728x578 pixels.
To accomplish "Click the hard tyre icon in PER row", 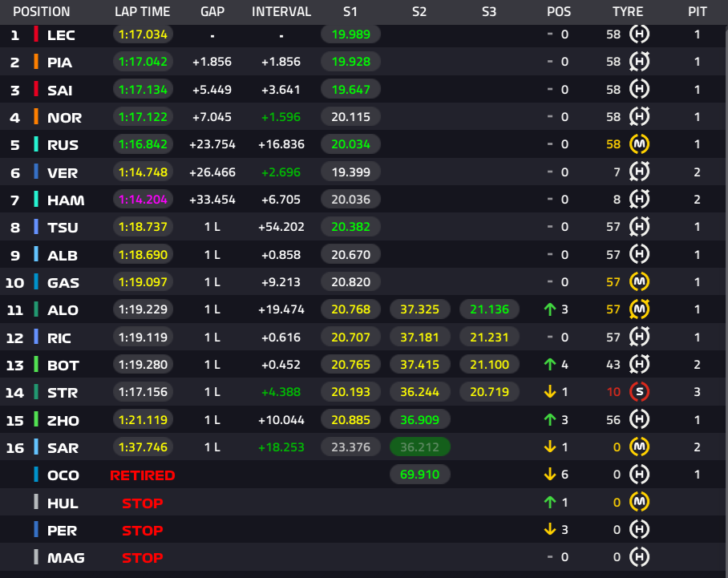I will 639,530.
